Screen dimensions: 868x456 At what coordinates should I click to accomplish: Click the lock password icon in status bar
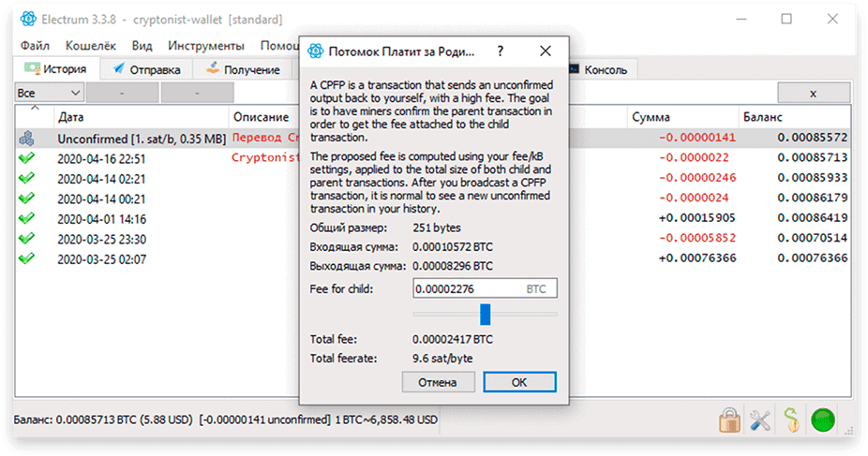tap(729, 420)
